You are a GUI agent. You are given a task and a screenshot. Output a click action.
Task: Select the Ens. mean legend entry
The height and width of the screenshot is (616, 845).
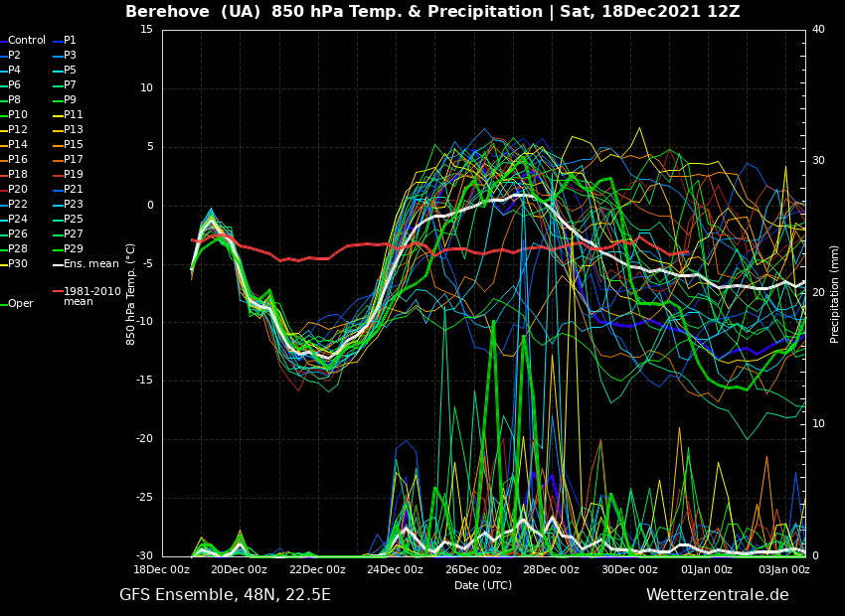tap(90, 264)
